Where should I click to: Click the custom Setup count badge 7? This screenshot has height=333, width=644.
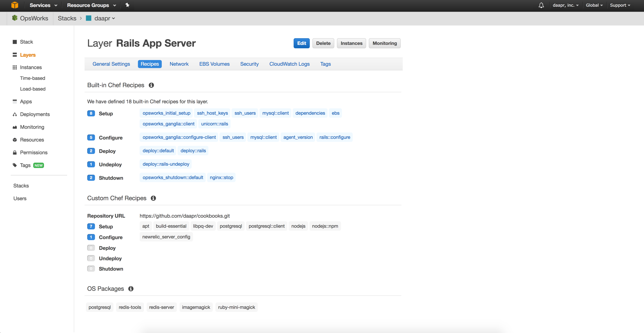tap(91, 226)
